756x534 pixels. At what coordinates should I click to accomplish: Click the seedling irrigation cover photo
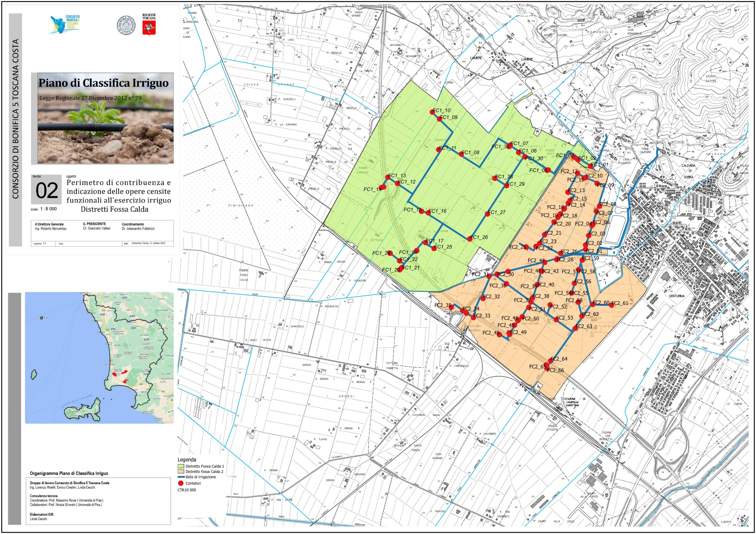(x=106, y=118)
